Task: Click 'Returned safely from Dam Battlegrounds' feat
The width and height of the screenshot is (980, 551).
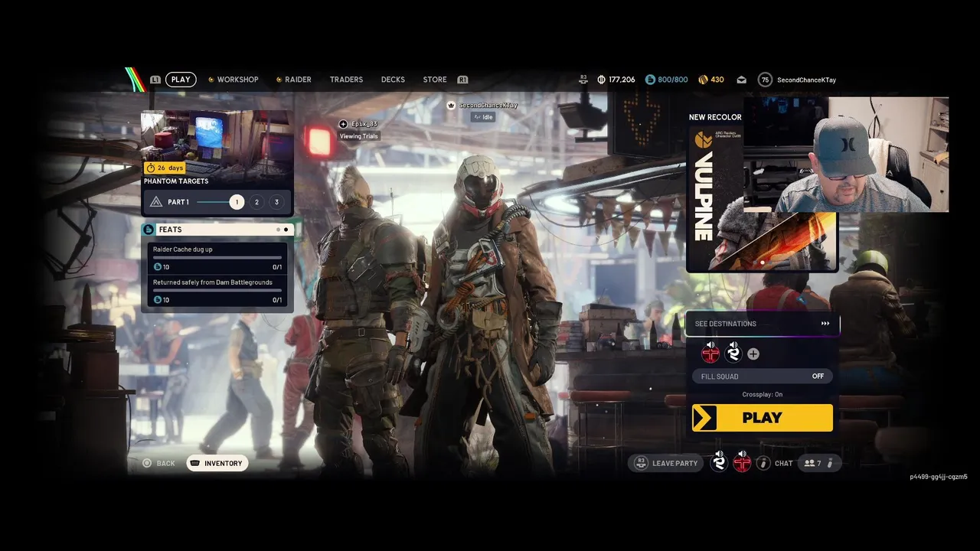Action: click(217, 291)
